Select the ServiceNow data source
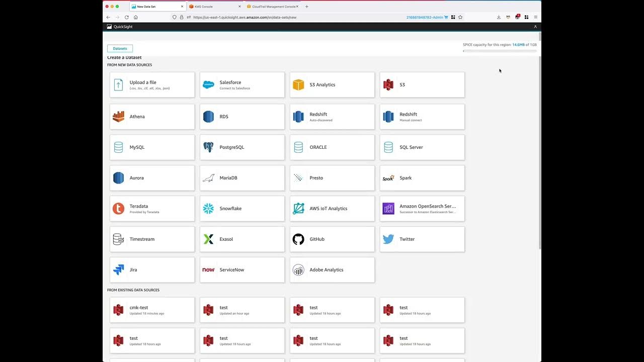The height and width of the screenshot is (362, 644). point(242,270)
